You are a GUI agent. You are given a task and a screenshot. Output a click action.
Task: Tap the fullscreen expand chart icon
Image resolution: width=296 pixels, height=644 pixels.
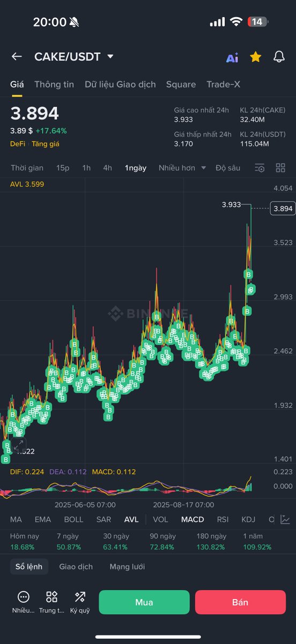(18, 445)
